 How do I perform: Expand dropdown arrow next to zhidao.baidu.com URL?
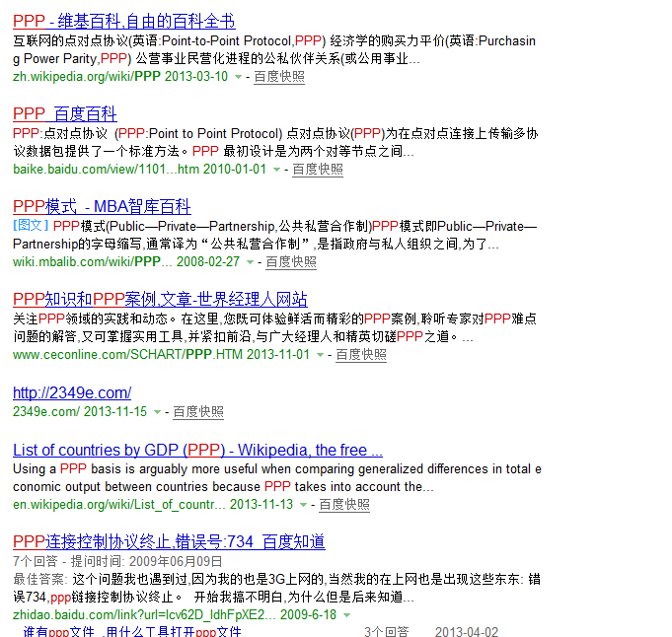[346, 615]
